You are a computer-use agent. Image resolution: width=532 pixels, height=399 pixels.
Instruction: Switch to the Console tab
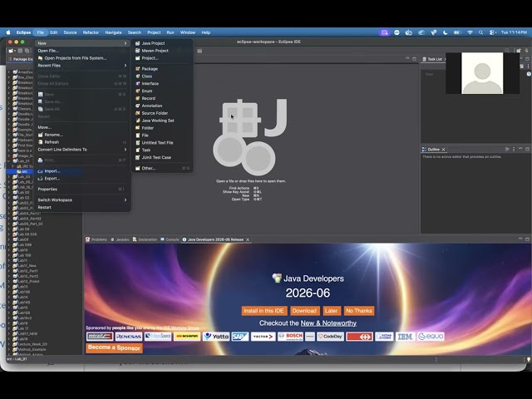pos(170,239)
